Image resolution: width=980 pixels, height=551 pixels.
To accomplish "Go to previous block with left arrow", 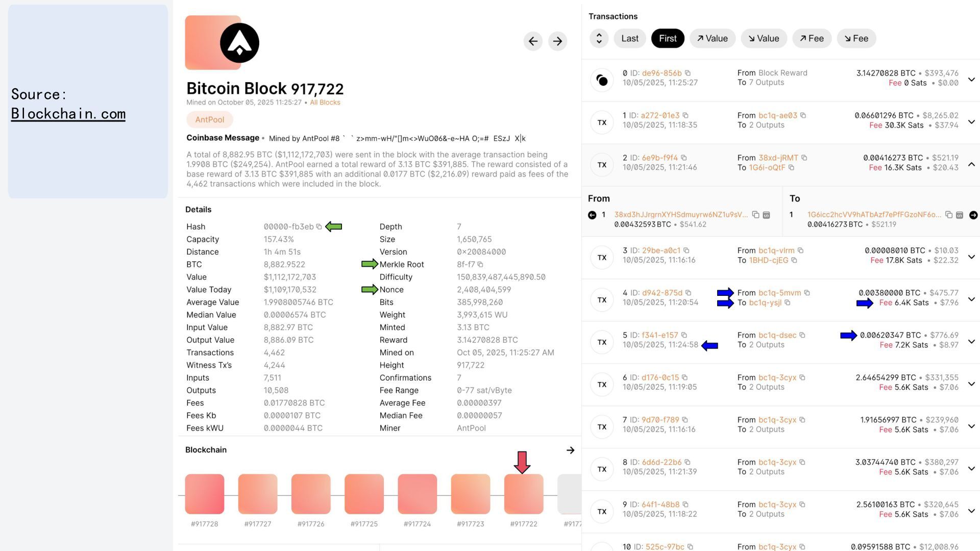I will click(x=533, y=41).
